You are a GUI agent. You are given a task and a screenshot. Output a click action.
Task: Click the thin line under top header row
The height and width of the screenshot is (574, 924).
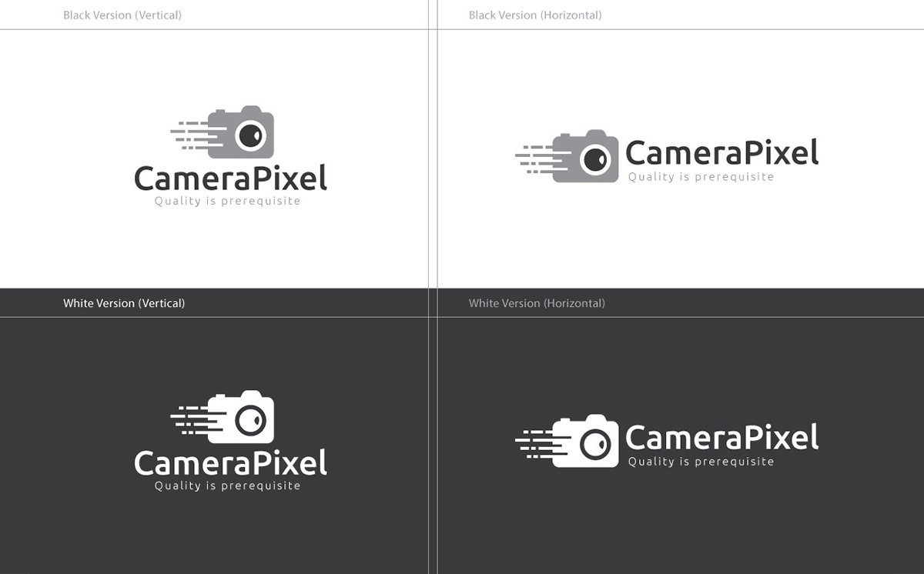[x=231, y=28]
